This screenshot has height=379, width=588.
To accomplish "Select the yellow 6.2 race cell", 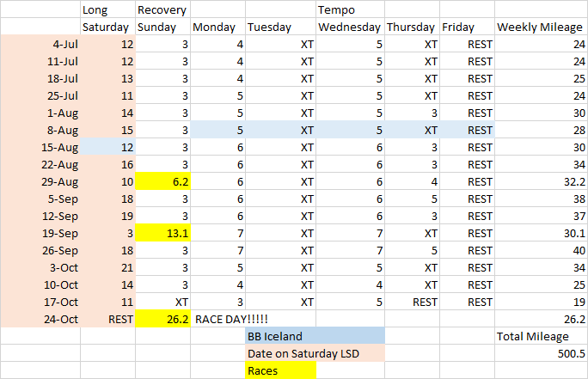I will [163, 181].
